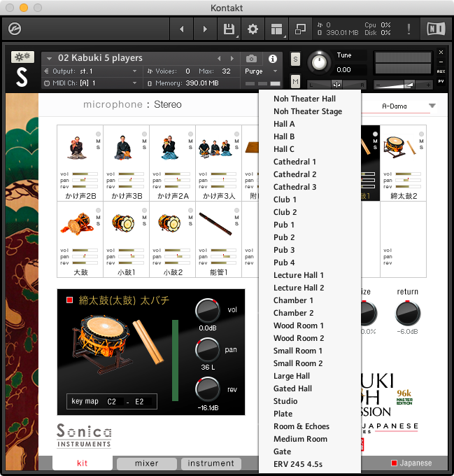
Task: Expand the instrument name dropdown triangle
Action: 49,58
